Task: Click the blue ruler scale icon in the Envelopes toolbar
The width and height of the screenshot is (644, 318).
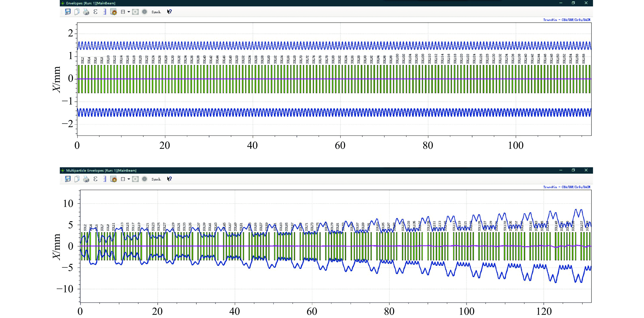Action: tap(105, 12)
